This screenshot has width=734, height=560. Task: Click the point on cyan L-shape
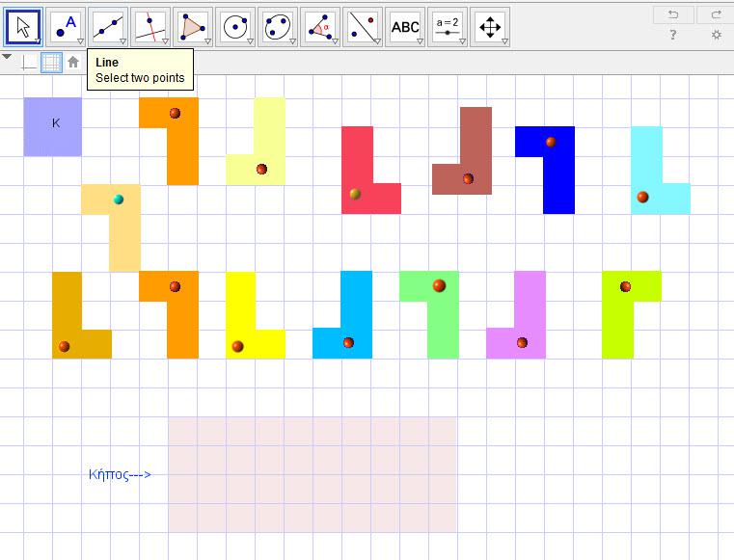(642, 197)
